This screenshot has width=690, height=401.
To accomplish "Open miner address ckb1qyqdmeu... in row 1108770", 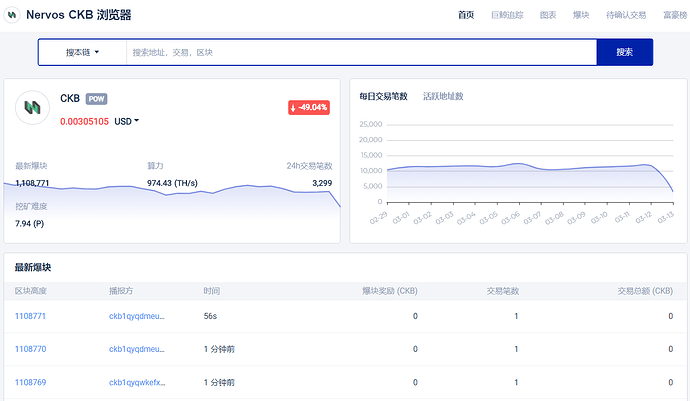I will [x=137, y=349].
